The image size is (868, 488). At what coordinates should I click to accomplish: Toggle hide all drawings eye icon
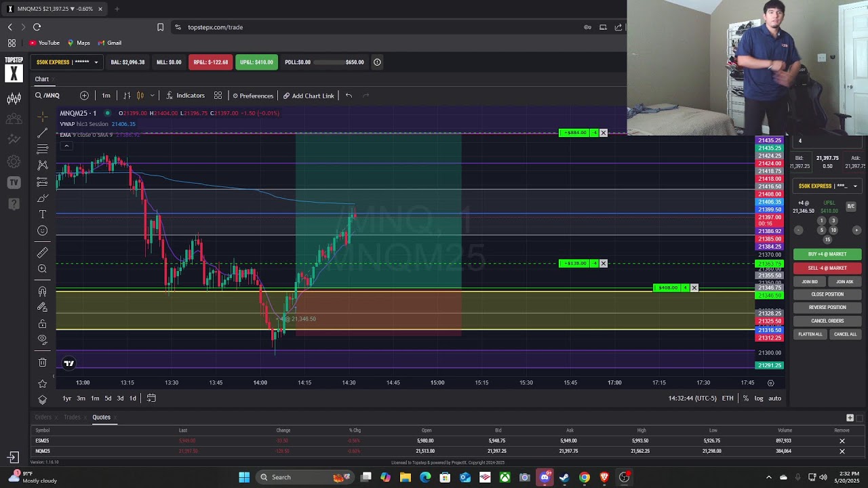click(x=43, y=339)
